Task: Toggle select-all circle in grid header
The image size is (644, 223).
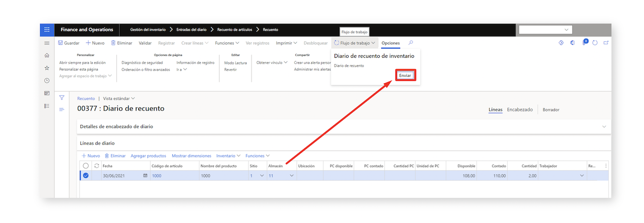Action: pyautogui.click(x=86, y=166)
